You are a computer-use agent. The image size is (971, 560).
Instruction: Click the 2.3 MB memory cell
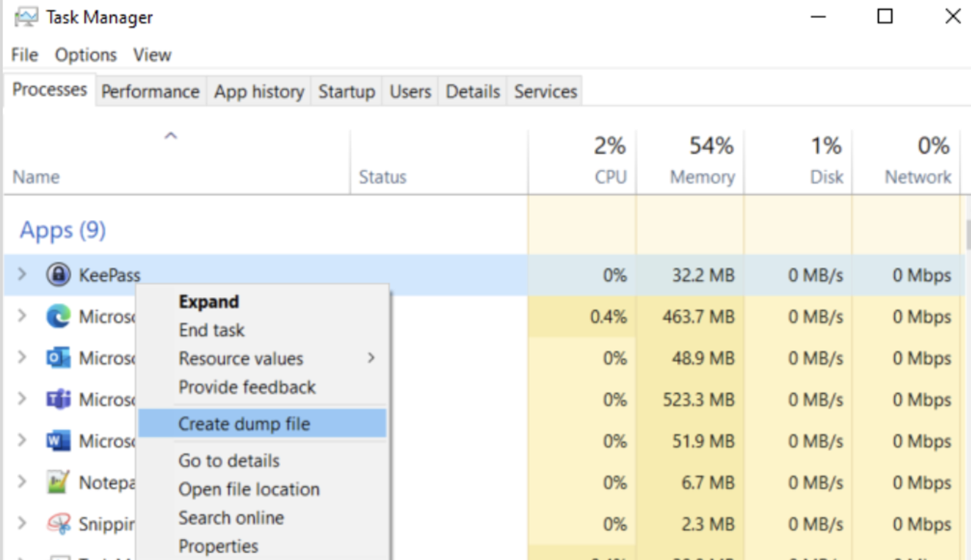point(689,524)
